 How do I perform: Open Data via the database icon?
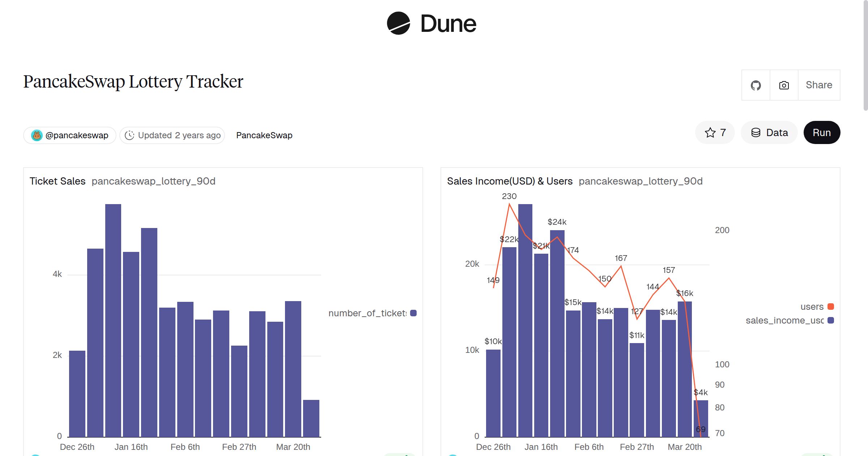(756, 132)
